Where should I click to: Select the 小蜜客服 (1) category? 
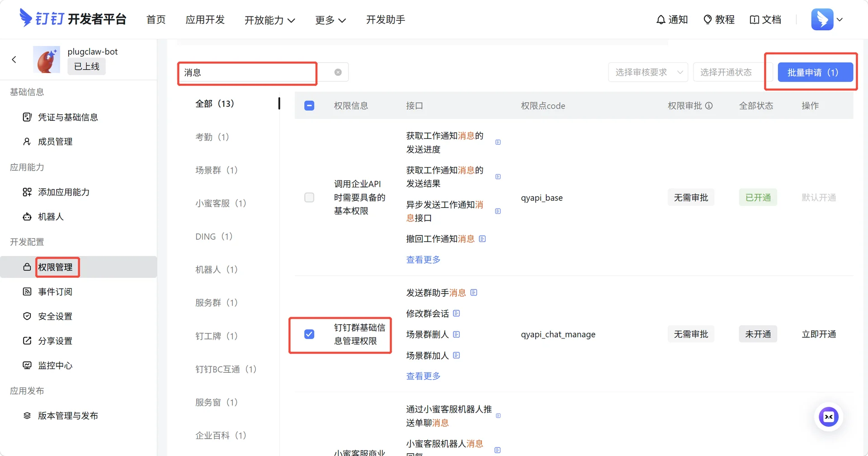(x=221, y=204)
